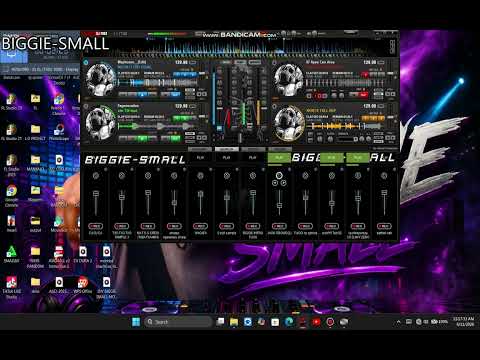Trigger the first dark PLAY pad
480x360 pixels.
tap(200, 158)
